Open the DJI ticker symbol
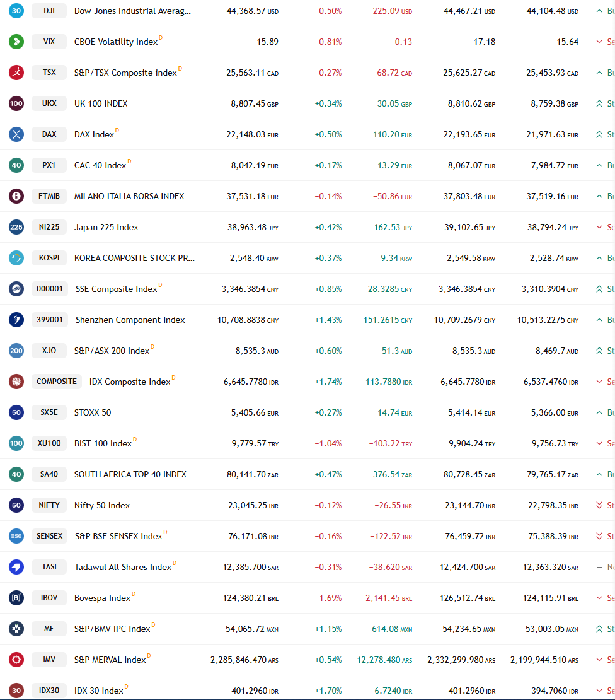The width and height of the screenshot is (615, 700). [x=49, y=11]
